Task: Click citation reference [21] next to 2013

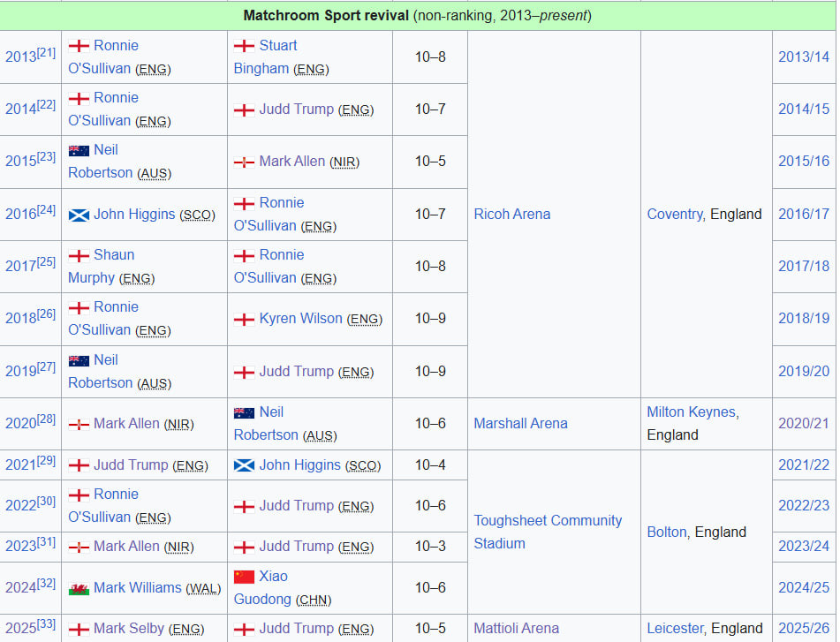Action: click(46, 52)
